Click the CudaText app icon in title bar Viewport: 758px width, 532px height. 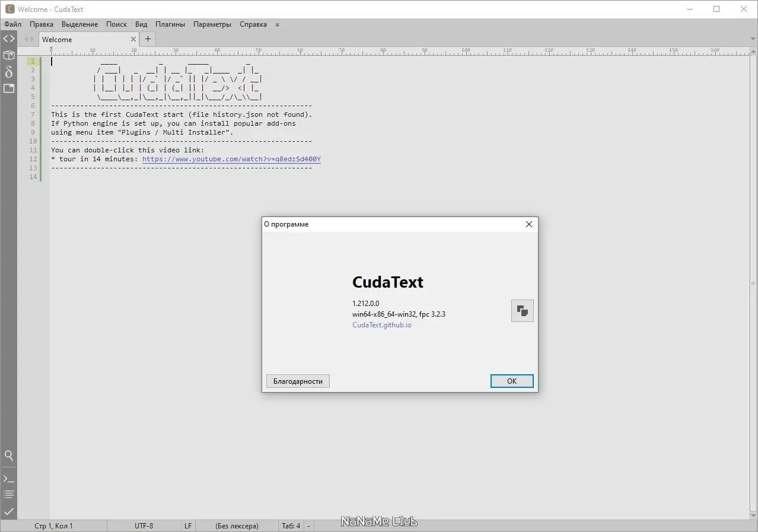click(9, 9)
